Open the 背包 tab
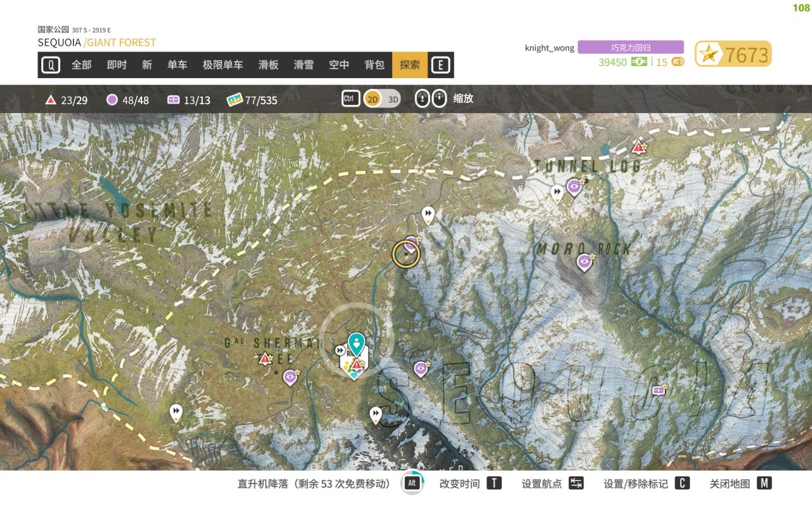Image resolution: width=812 pixels, height=508 pixels. (374, 65)
